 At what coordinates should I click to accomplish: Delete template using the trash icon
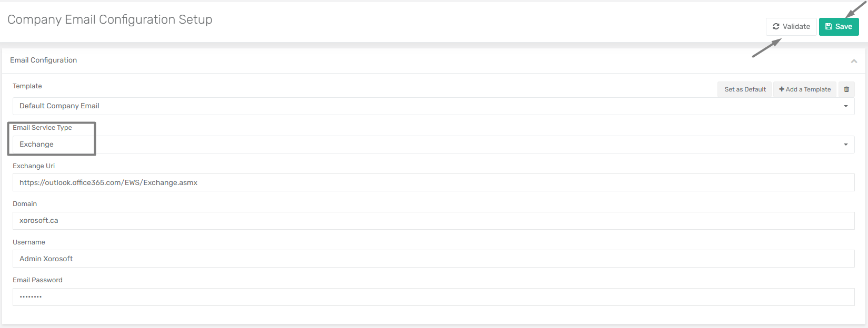pyautogui.click(x=846, y=89)
